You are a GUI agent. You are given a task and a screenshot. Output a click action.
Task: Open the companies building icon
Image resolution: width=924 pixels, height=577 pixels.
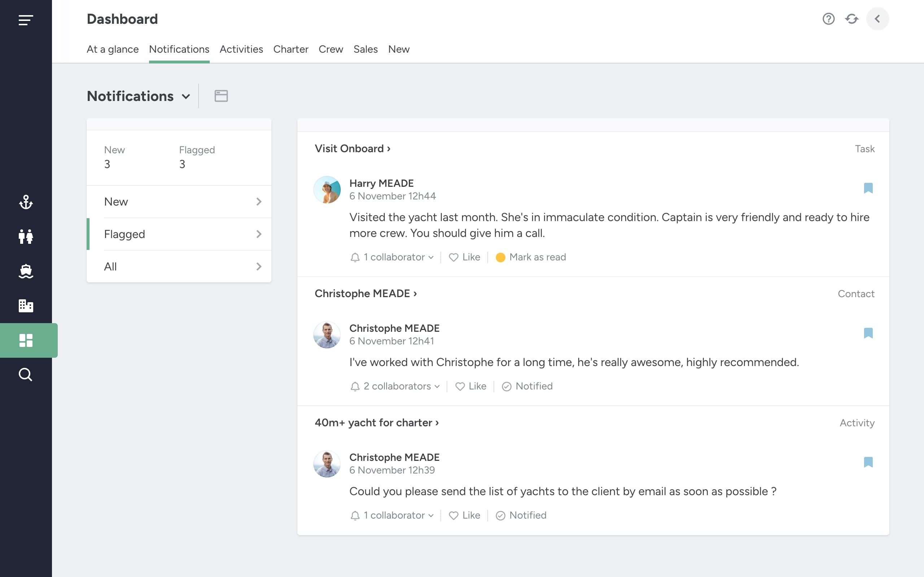26,306
